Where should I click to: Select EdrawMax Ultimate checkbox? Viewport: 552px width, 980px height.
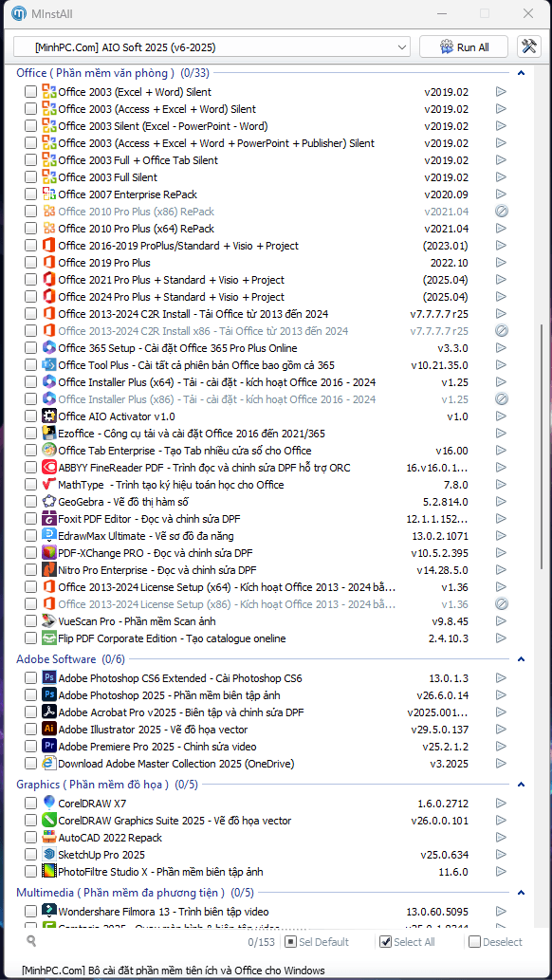coord(30,536)
